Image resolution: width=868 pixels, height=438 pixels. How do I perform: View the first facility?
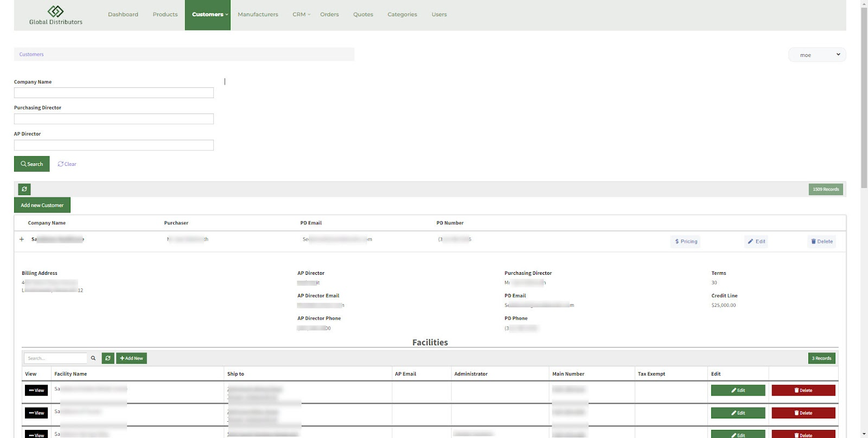click(x=36, y=390)
